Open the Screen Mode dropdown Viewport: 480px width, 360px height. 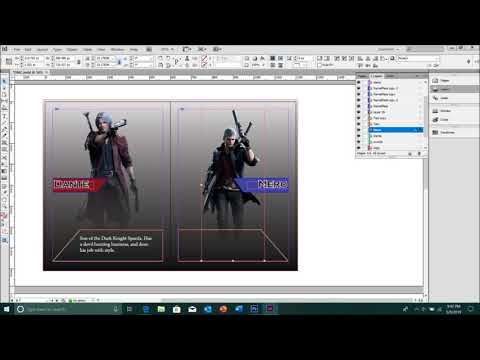click(x=202, y=49)
